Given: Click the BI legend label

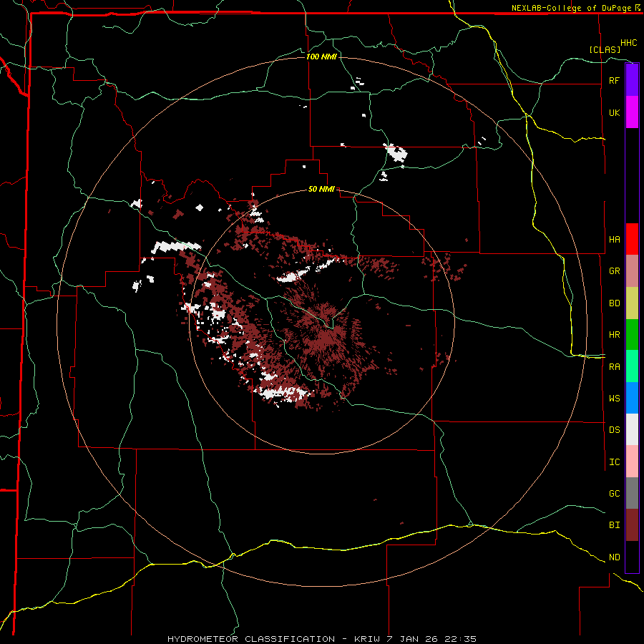Looking at the screenshot, I should (x=614, y=525).
